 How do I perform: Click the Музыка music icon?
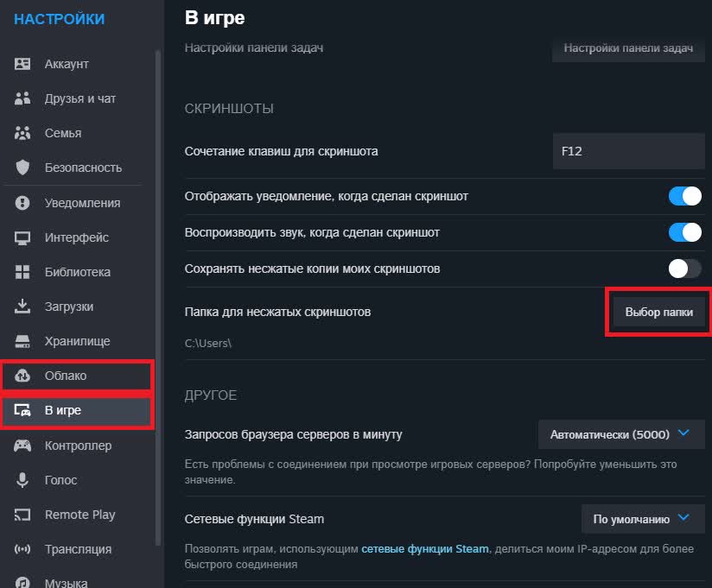(x=22, y=582)
